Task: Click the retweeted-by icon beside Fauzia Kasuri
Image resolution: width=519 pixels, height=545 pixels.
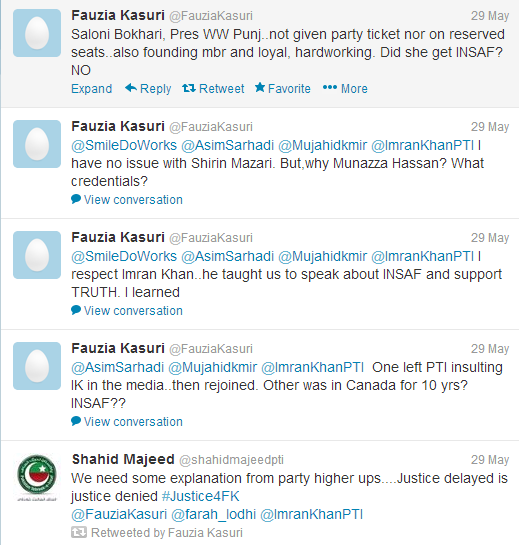Action: tap(79, 532)
